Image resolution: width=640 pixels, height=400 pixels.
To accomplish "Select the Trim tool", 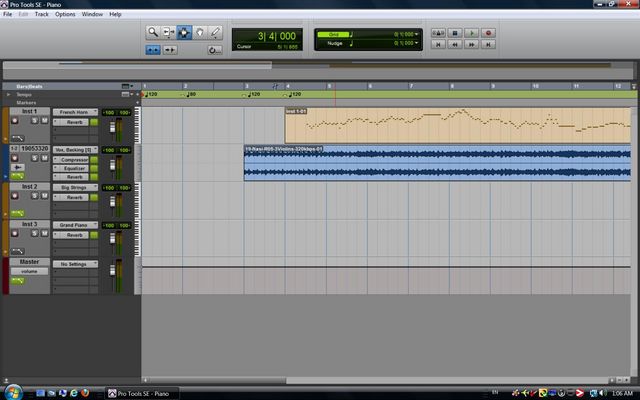I will click(168, 33).
